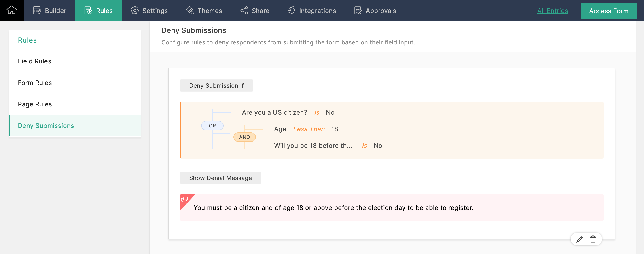Click the Settings gear icon
The width and height of the screenshot is (644, 254).
(134, 11)
